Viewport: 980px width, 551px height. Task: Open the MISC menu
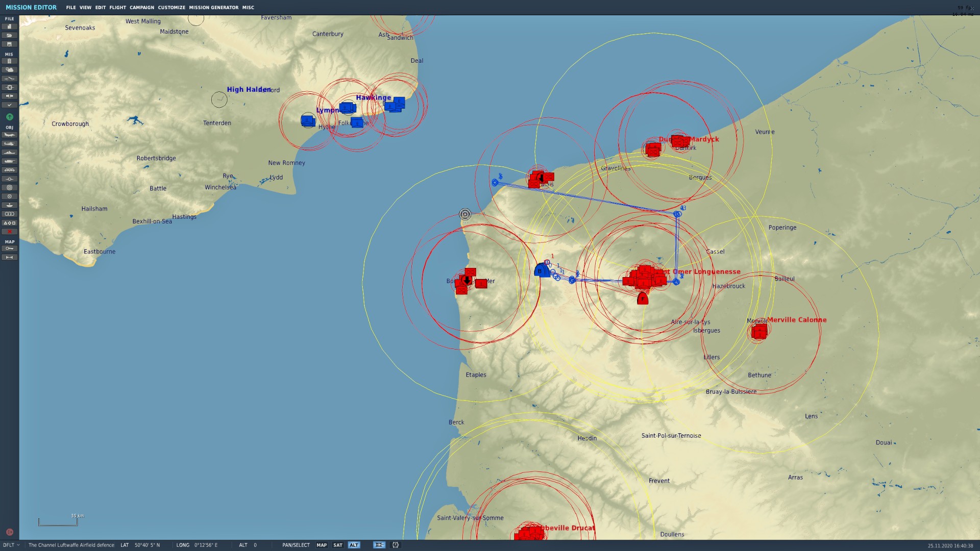coord(248,8)
